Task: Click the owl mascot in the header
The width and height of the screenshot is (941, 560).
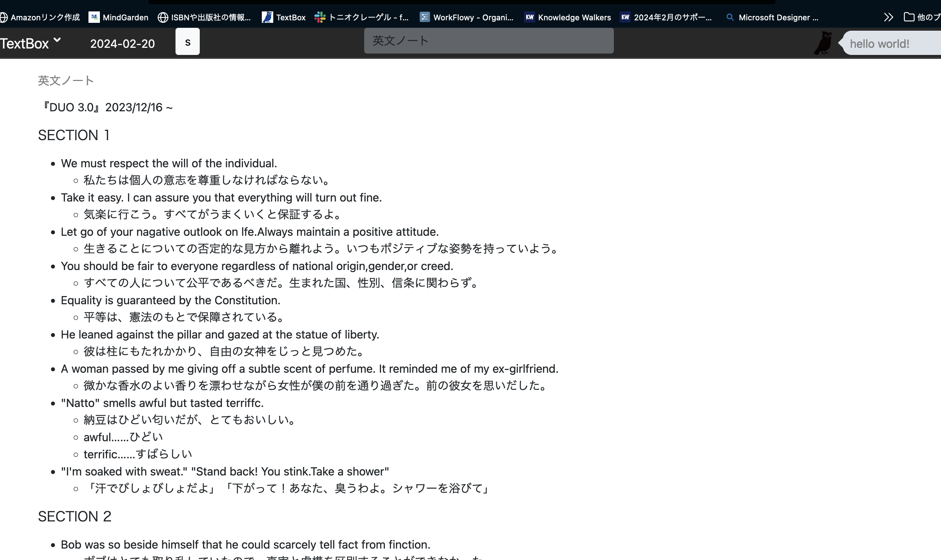Action: pos(823,43)
